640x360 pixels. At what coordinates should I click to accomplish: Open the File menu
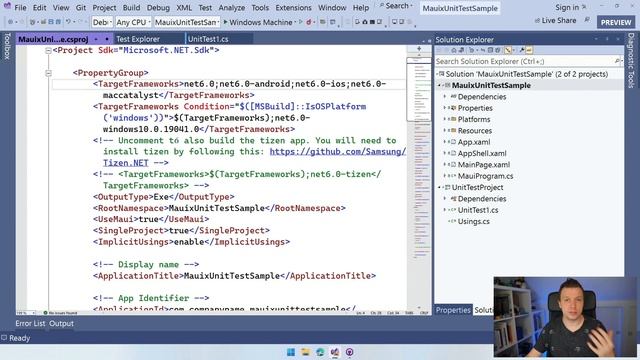coord(20,7)
